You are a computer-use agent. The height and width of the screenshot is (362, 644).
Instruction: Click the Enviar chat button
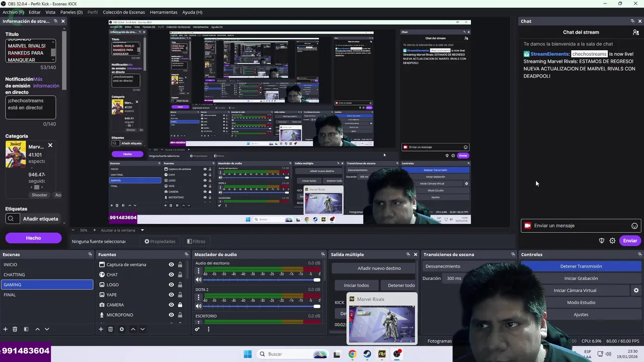pos(630,241)
